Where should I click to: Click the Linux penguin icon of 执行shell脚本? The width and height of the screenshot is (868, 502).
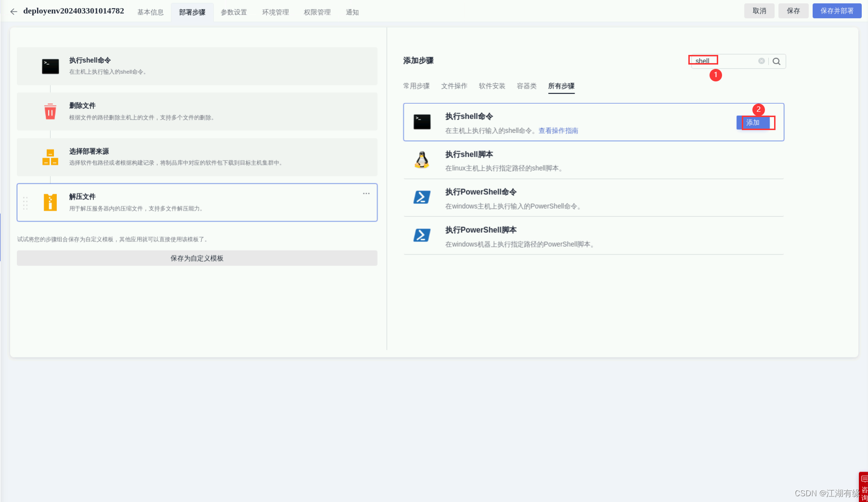[x=422, y=160]
